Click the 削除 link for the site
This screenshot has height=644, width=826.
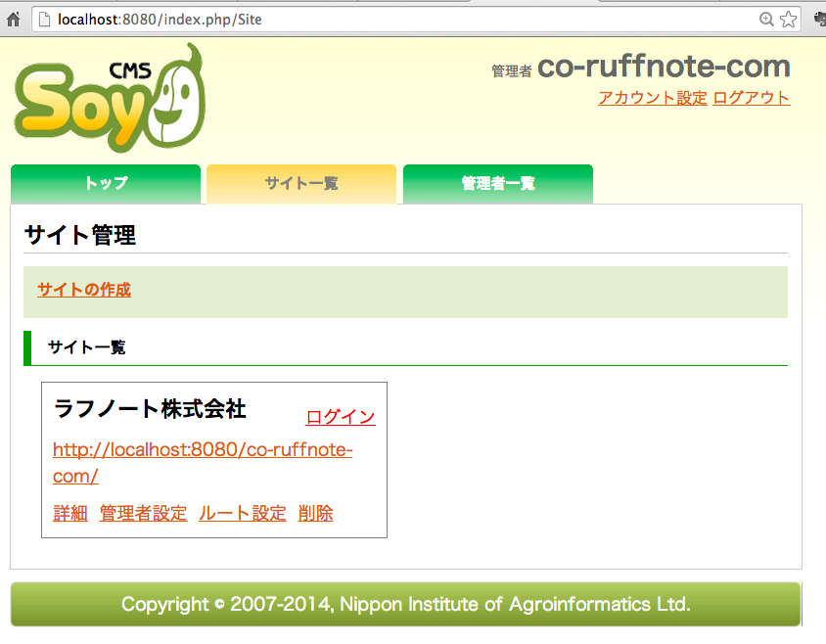(315, 513)
